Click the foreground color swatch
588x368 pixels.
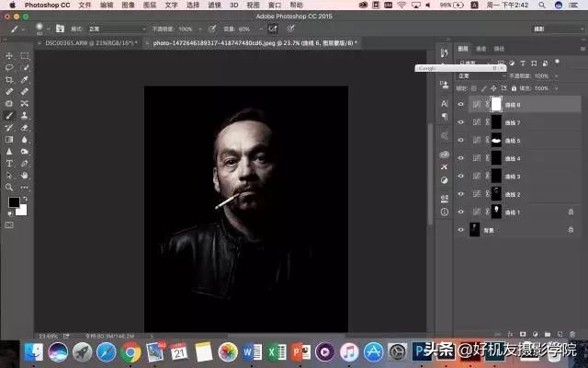click(x=14, y=202)
